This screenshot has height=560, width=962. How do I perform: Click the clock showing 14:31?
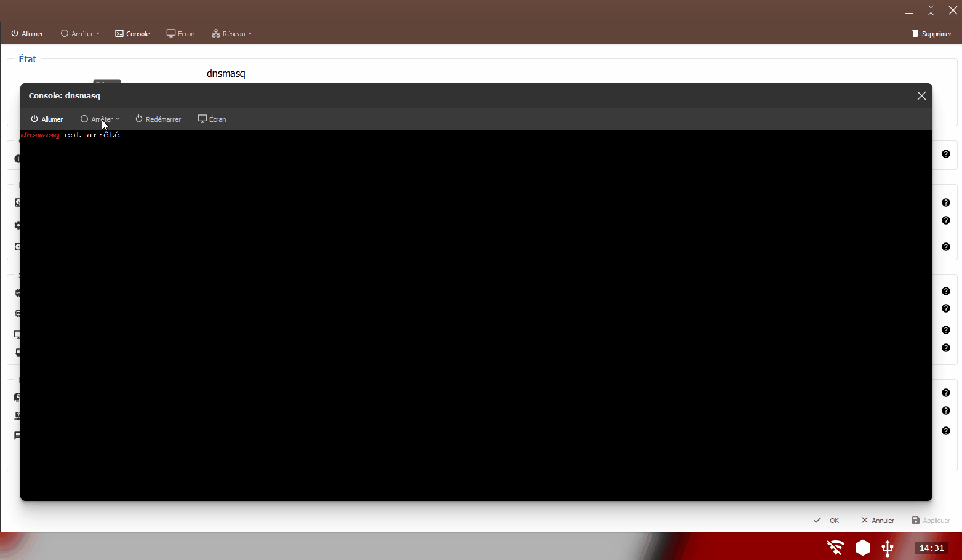tap(931, 547)
